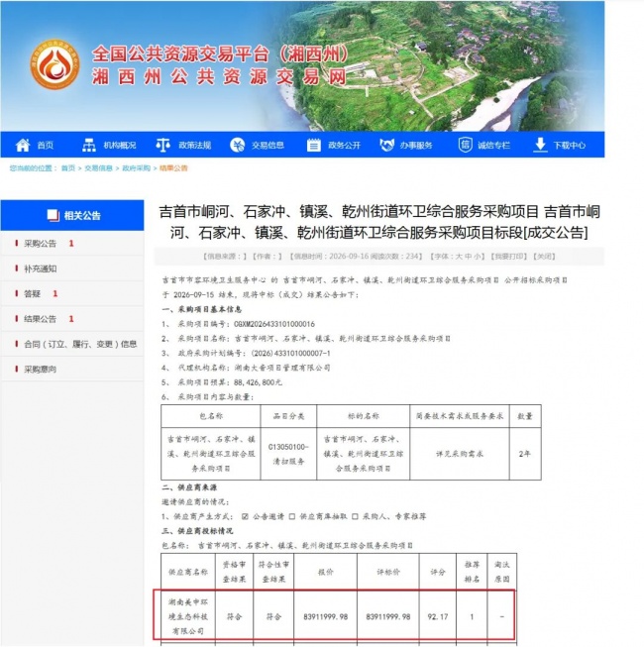Screen dimensions: 644x647
Task: Click the 数量 column header
Action: click(x=525, y=416)
